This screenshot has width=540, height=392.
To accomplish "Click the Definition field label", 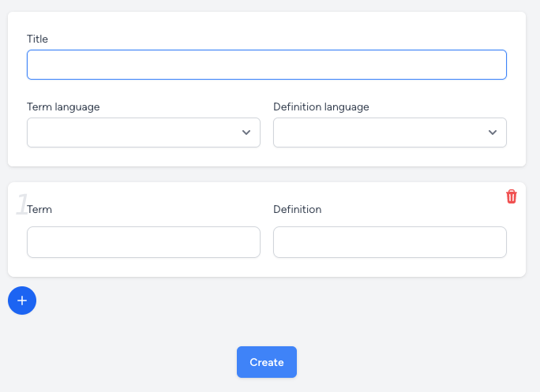I will click(297, 210).
